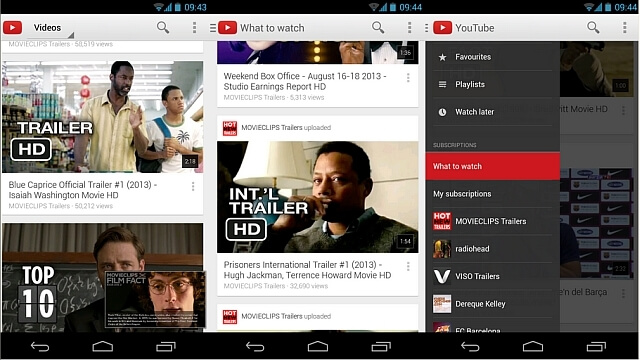
Task: Go back on the left phone screen
Action: (x=40, y=347)
